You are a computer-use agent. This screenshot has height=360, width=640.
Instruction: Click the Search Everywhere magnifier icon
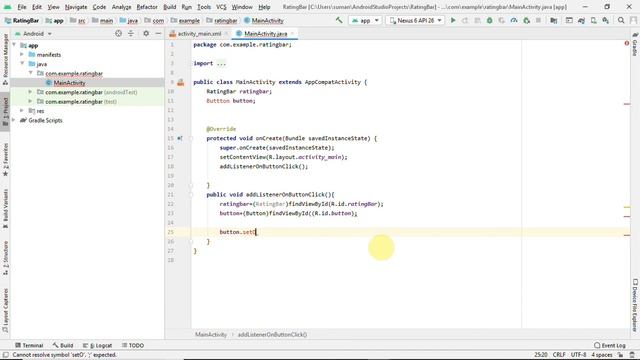click(621, 20)
